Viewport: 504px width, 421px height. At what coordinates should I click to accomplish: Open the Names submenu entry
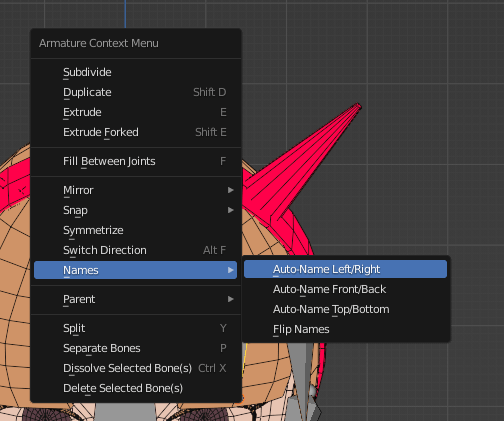pyautogui.click(x=135, y=270)
